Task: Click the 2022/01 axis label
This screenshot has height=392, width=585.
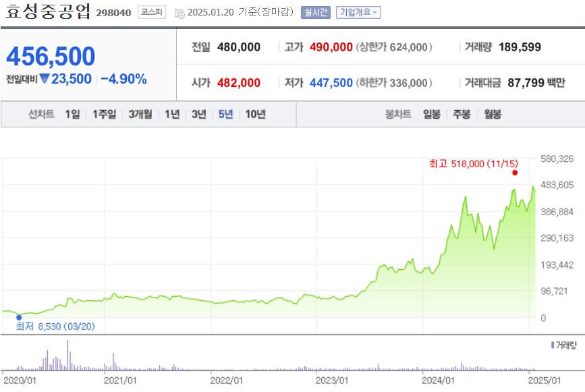Action: pyautogui.click(x=227, y=381)
